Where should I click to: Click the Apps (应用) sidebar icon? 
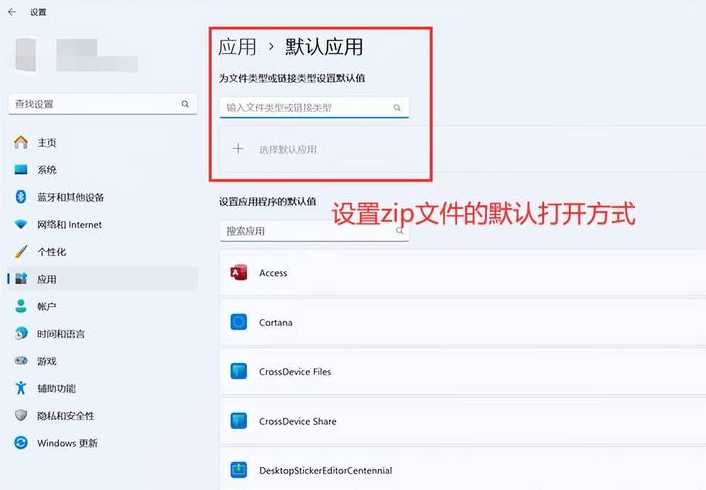(x=21, y=279)
